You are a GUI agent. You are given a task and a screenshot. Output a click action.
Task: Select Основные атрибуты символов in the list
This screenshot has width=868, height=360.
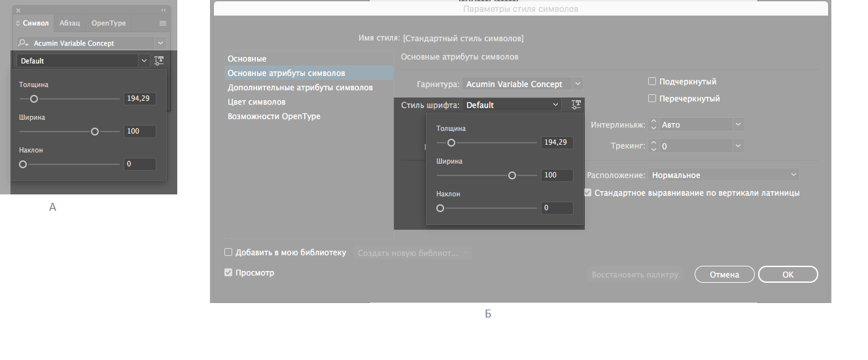point(308,73)
